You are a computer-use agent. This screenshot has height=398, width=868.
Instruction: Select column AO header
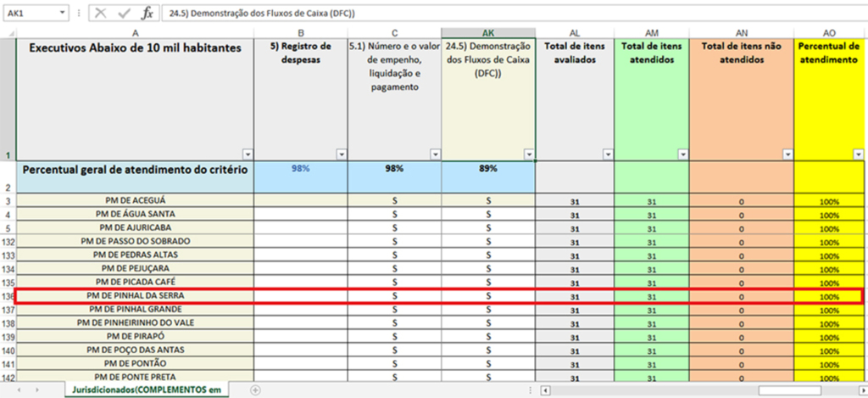coord(829,33)
